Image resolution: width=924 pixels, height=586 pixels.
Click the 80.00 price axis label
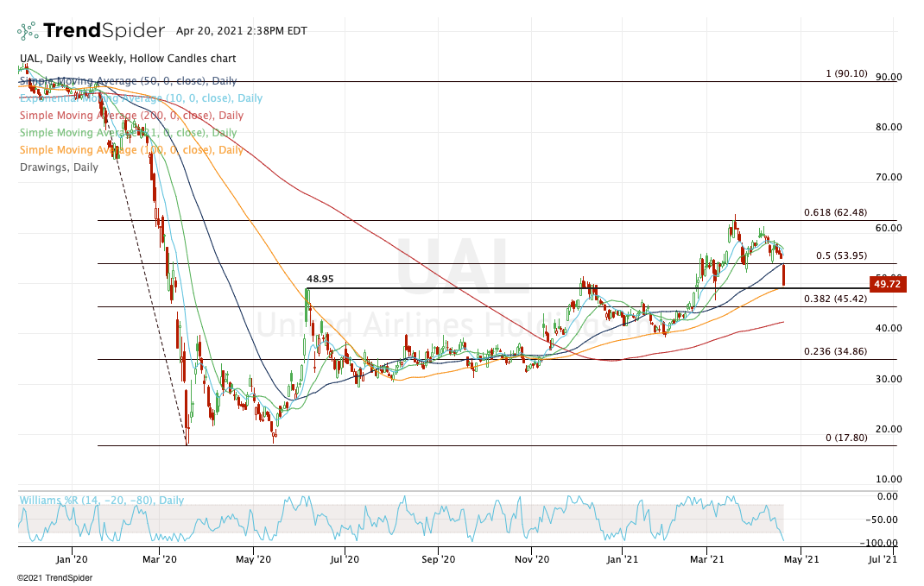pos(889,127)
